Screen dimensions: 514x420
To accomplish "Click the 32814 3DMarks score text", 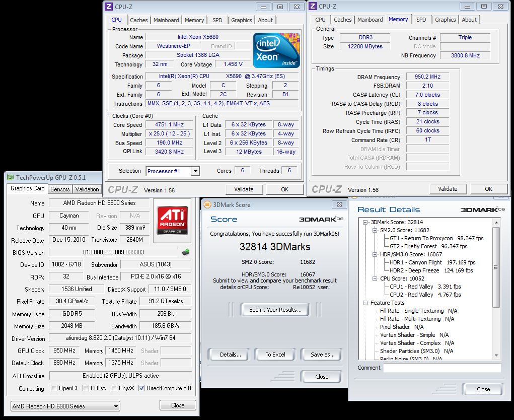I will pos(275,247).
